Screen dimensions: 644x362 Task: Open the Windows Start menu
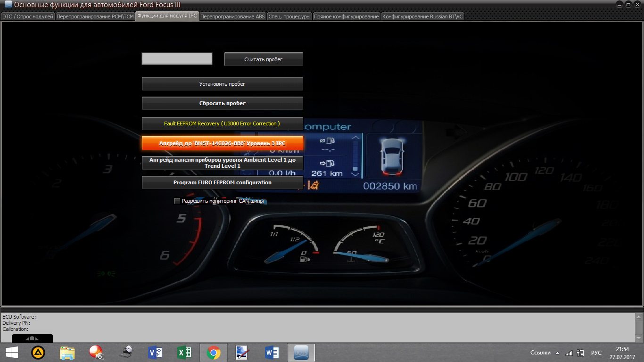coord(11,353)
